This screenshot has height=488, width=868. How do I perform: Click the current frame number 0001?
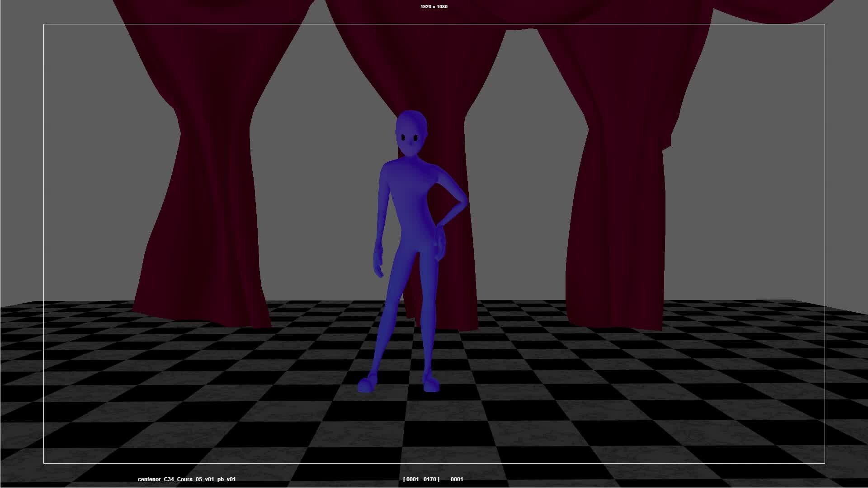[x=457, y=479]
